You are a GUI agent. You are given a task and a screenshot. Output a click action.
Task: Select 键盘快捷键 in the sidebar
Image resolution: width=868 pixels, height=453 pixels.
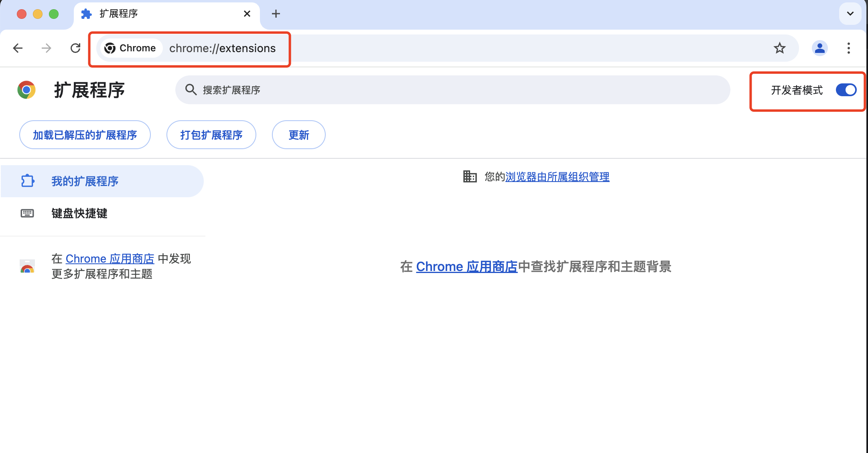(x=79, y=213)
